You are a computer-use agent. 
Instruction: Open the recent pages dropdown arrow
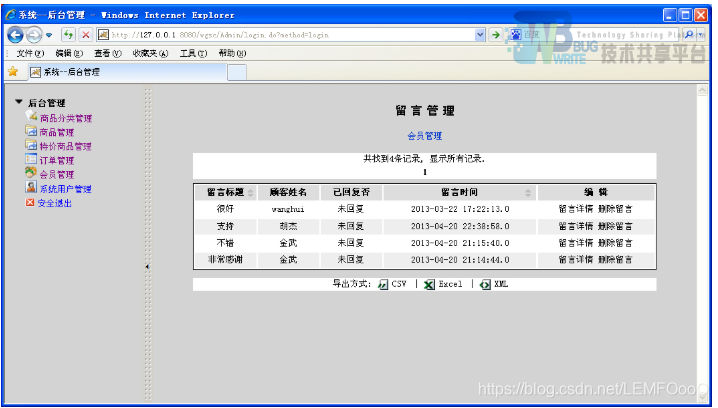(x=49, y=35)
